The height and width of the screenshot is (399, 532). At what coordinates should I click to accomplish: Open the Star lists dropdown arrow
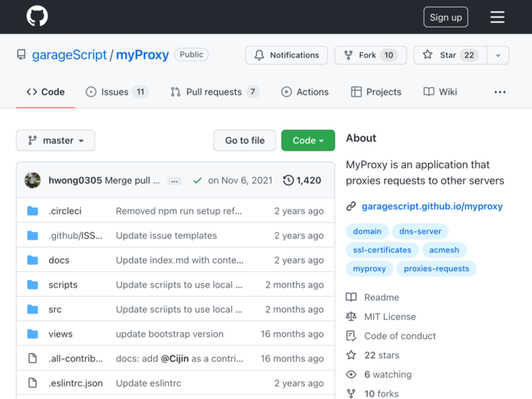[x=498, y=56]
